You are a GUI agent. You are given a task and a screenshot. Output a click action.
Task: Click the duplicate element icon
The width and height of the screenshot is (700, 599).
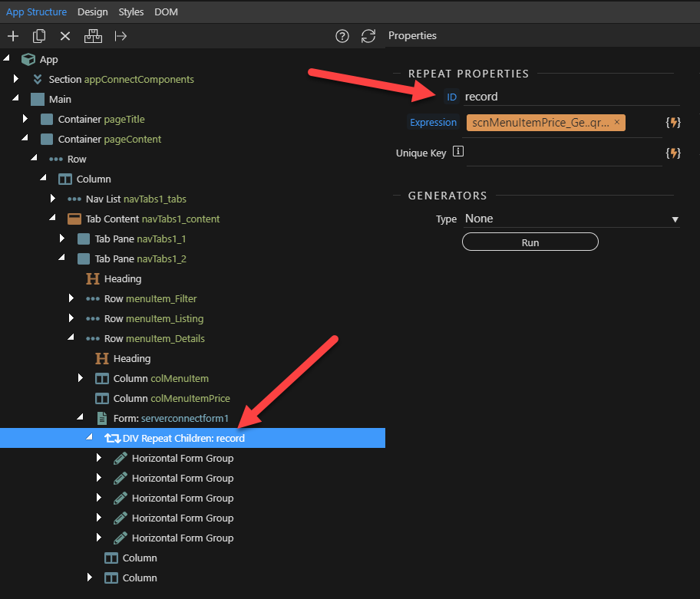click(x=39, y=36)
